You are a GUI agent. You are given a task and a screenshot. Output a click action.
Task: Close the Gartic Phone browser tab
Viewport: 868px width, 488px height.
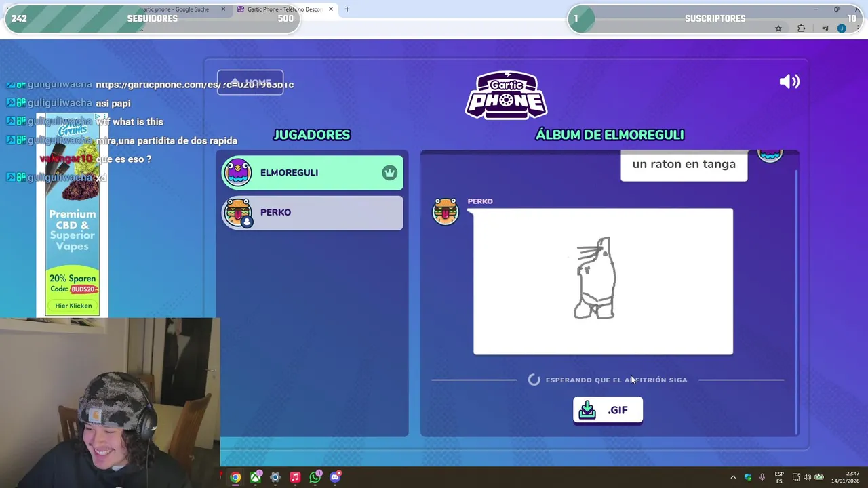(331, 9)
